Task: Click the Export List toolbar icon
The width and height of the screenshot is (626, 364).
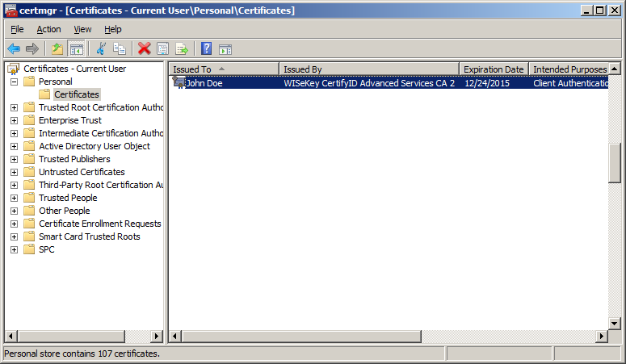Action: (182, 48)
